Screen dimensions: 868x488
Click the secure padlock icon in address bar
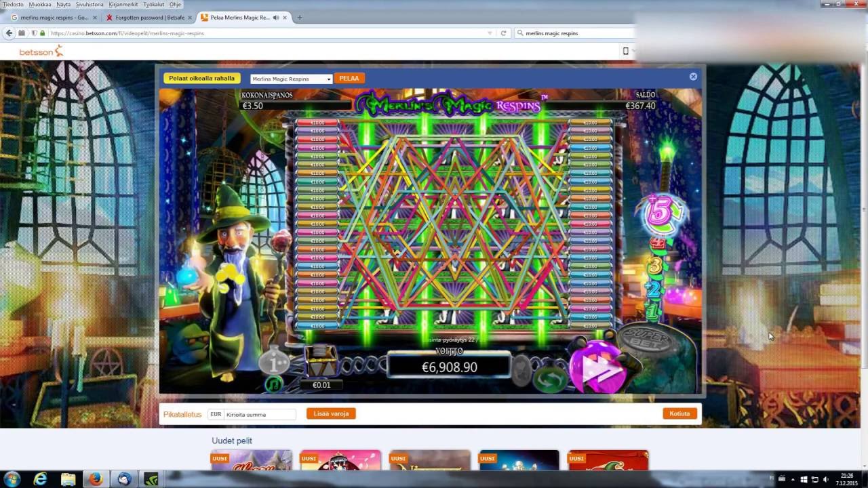pyautogui.click(x=43, y=33)
